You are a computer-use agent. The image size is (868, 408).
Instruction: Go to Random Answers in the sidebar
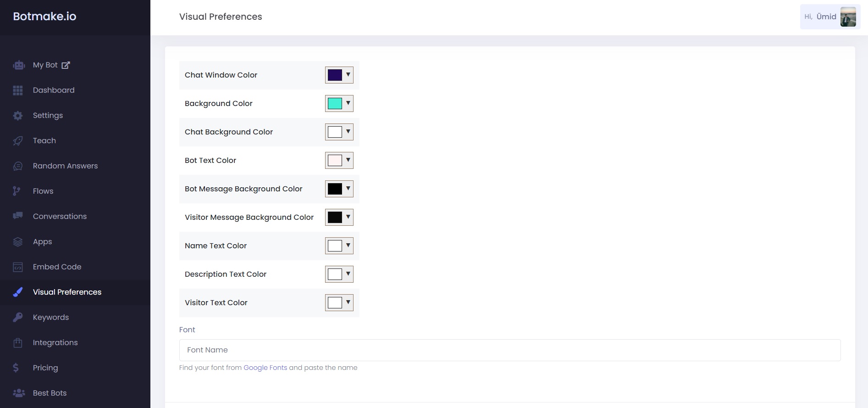click(65, 166)
